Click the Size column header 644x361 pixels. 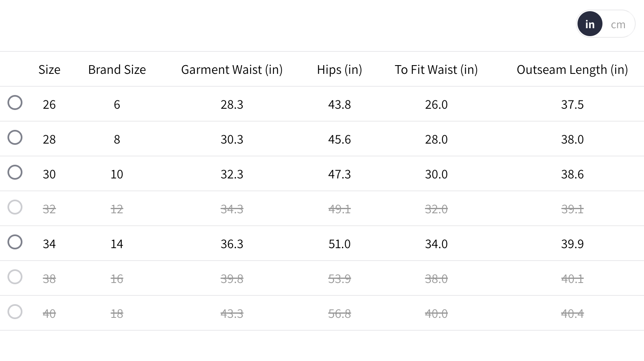49,70
